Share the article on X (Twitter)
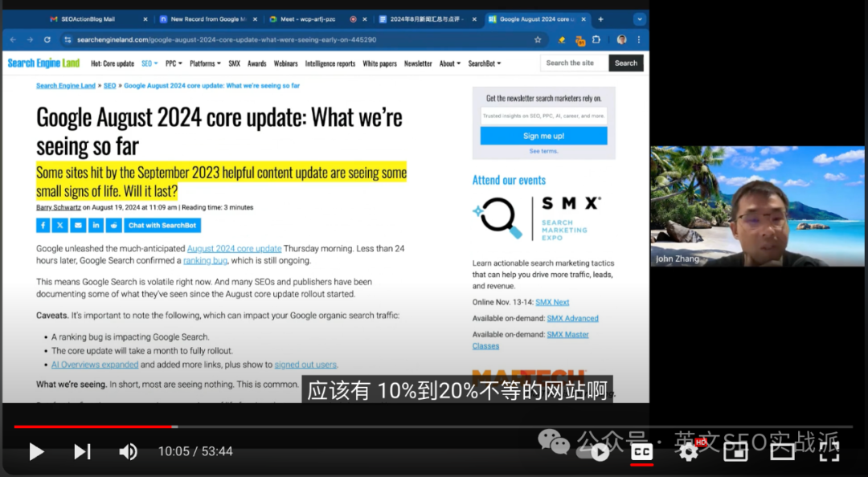This screenshot has height=477, width=868. 60,225
